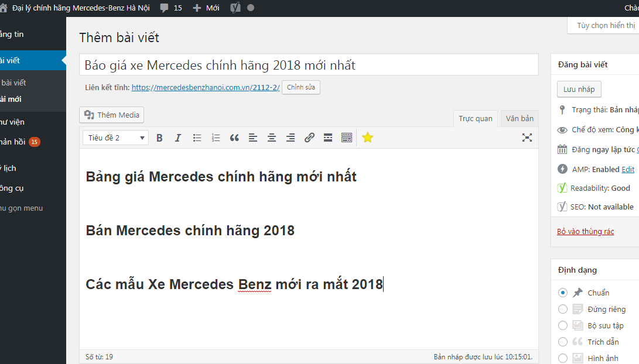Open the Tiêu đề 2 format dropdown
Screen dimensions: 639x364
coord(116,138)
